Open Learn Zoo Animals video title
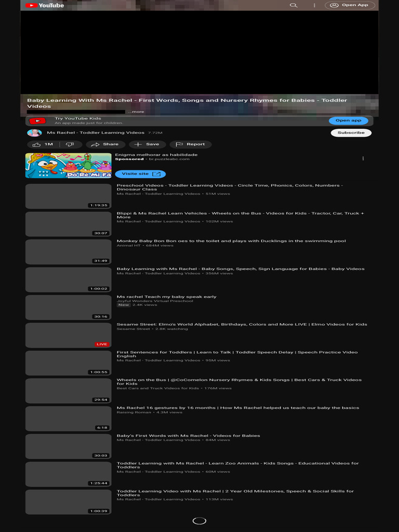399x532 pixels. [x=237, y=465]
